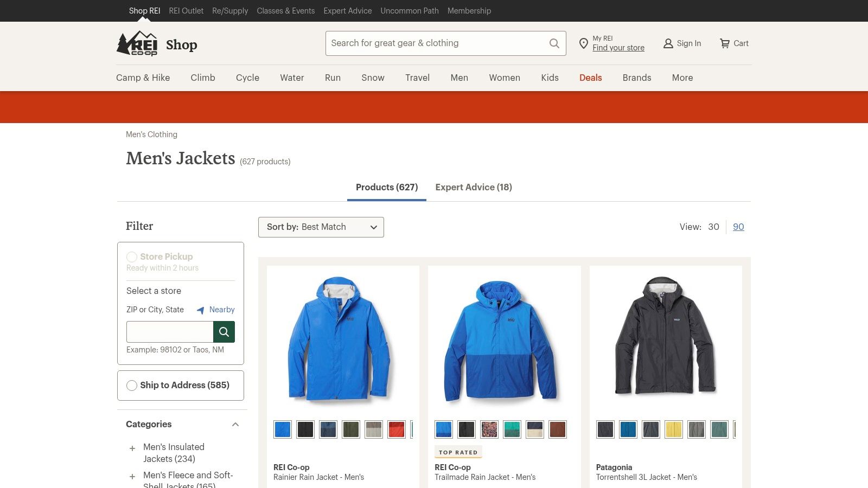Select sage teal swatch for Torrentshell Jacket
This screenshot has height=488, width=868.
click(719, 429)
